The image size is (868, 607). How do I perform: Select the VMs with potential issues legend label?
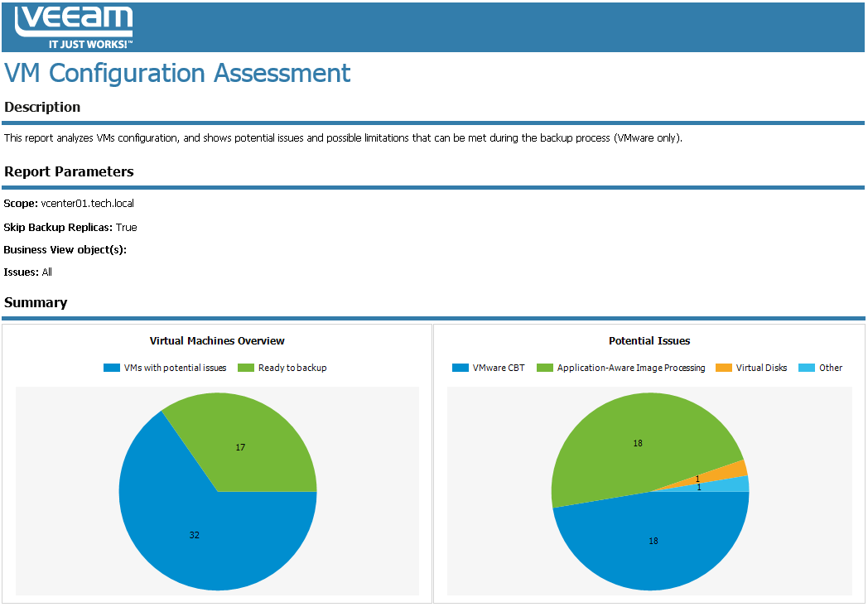pyautogui.click(x=175, y=368)
